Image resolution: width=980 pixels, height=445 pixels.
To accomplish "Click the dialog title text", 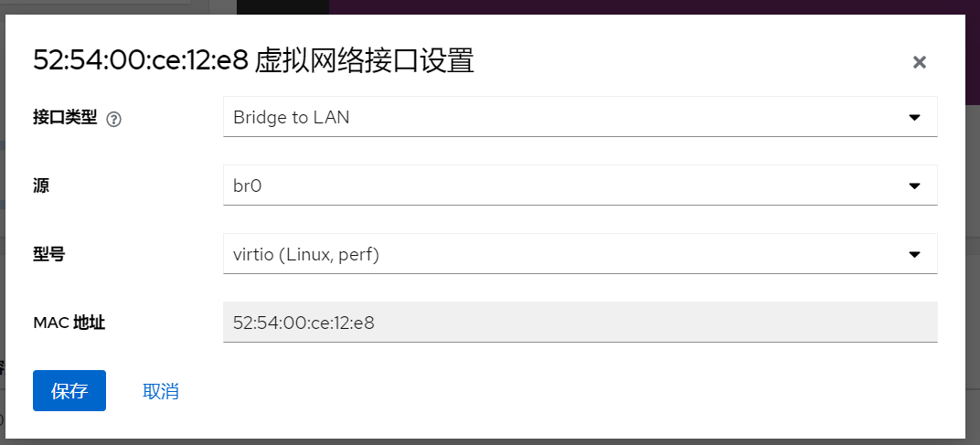I will pyautogui.click(x=253, y=61).
